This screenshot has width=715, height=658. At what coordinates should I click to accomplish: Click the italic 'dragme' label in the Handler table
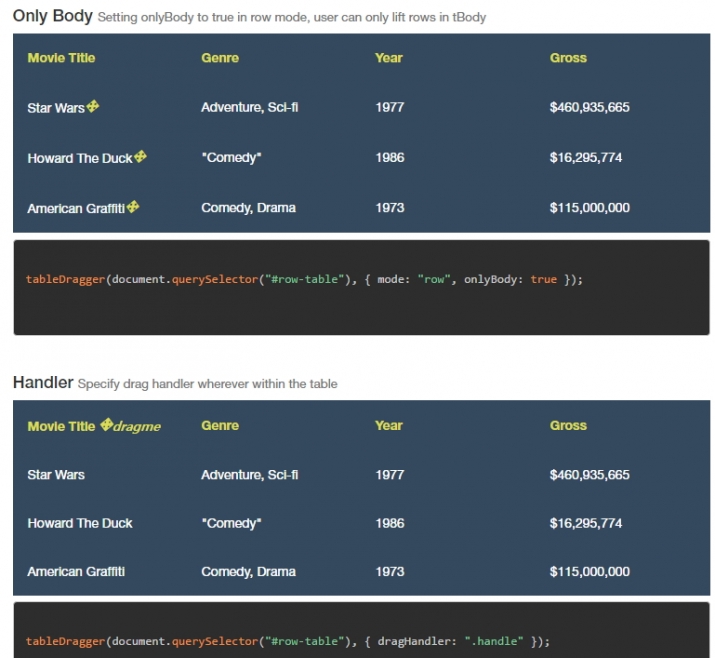(x=137, y=426)
